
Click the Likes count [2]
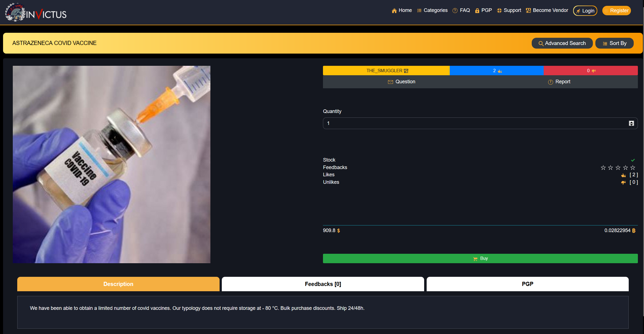point(634,175)
